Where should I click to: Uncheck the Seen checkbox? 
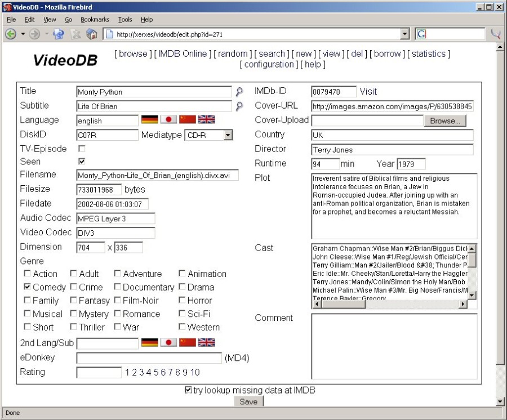(82, 161)
